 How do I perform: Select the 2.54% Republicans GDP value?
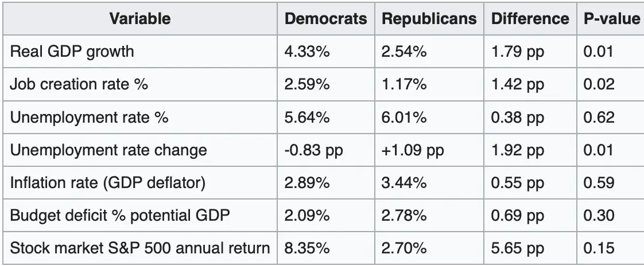[x=404, y=52]
